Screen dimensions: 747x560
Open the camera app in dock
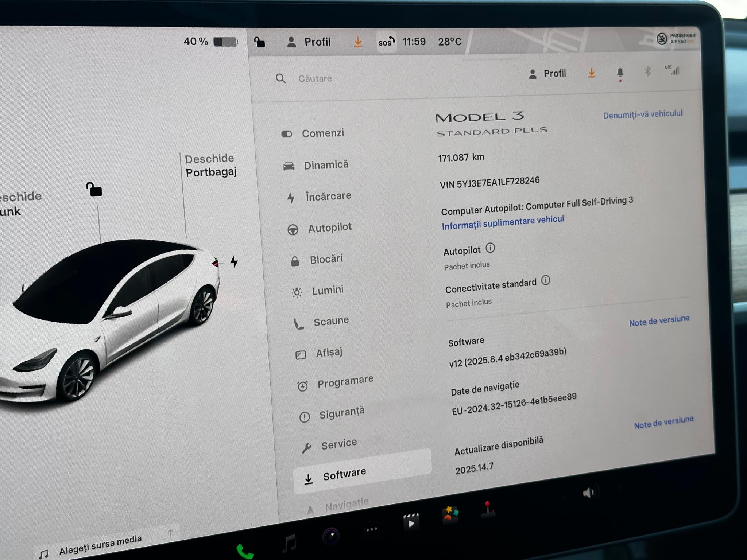(331, 536)
